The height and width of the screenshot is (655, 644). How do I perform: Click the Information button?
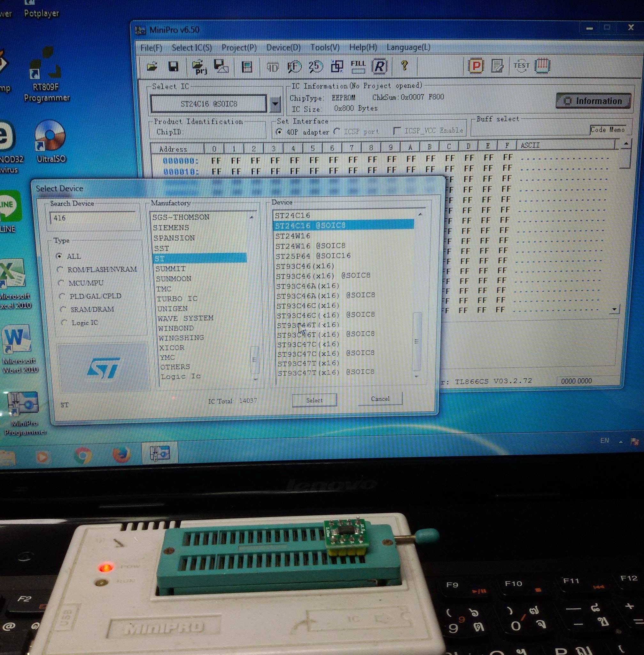click(x=594, y=101)
